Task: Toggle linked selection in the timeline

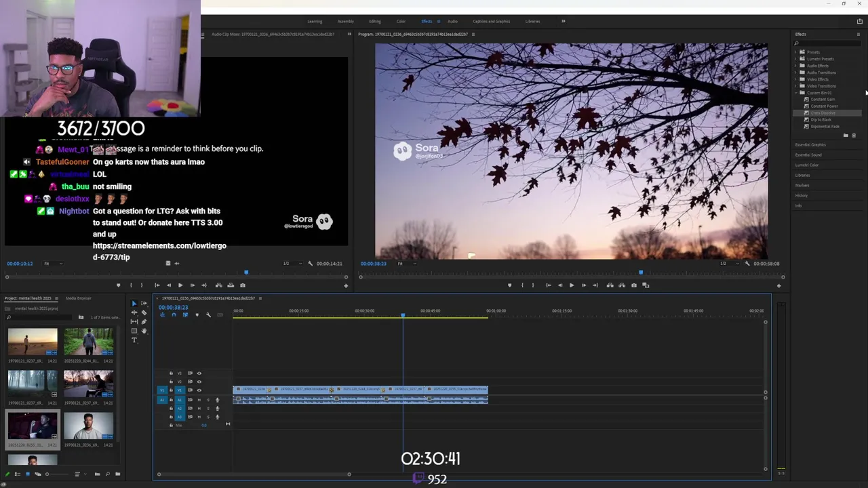Action: click(x=185, y=314)
